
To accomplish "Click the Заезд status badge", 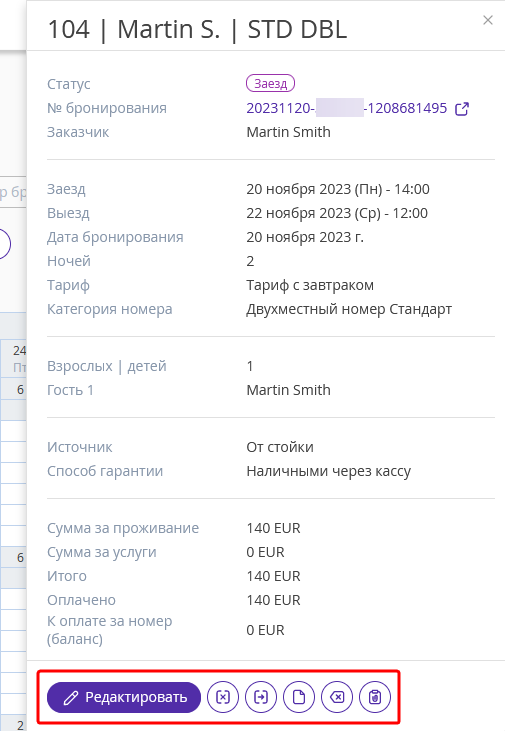I will pyautogui.click(x=270, y=83).
